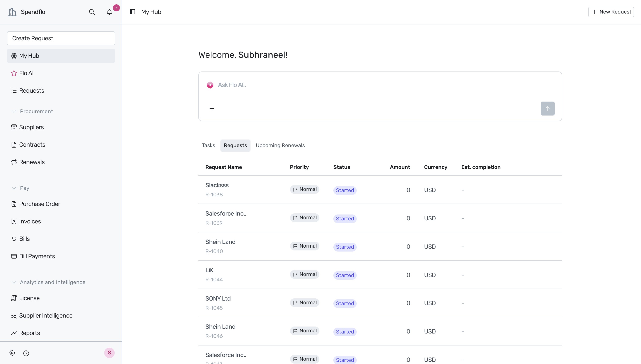Click the Currency column header
The image size is (641, 364).
click(435, 167)
